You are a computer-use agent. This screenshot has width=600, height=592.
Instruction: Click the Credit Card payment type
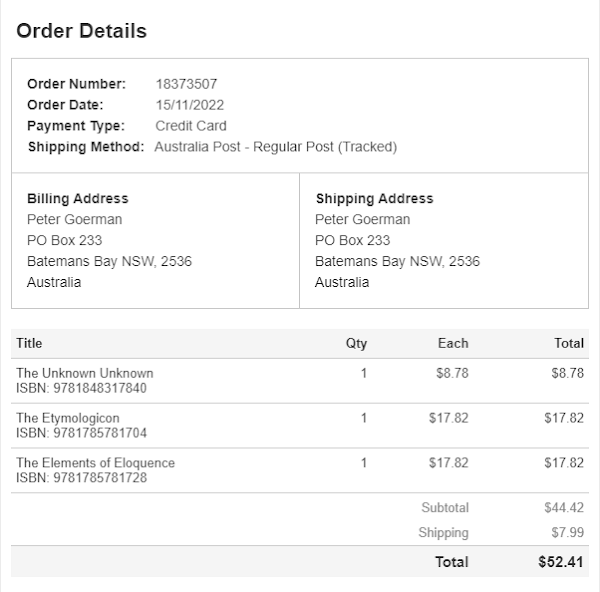point(190,126)
